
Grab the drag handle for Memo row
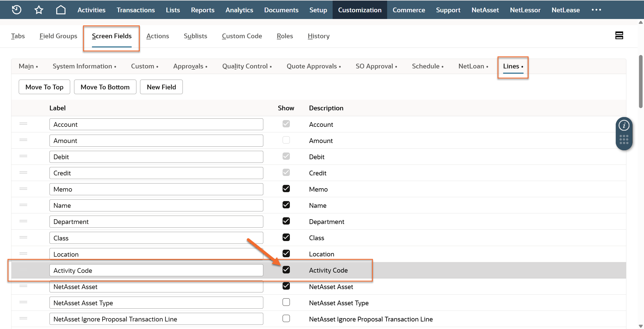click(23, 189)
